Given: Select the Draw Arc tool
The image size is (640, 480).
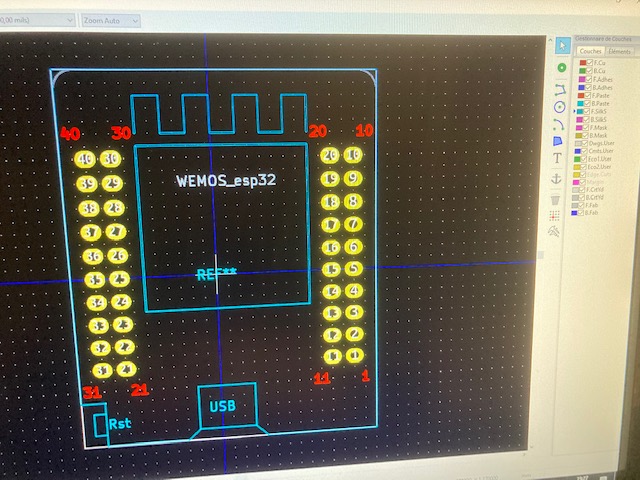Looking at the screenshot, I should [x=558, y=124].
